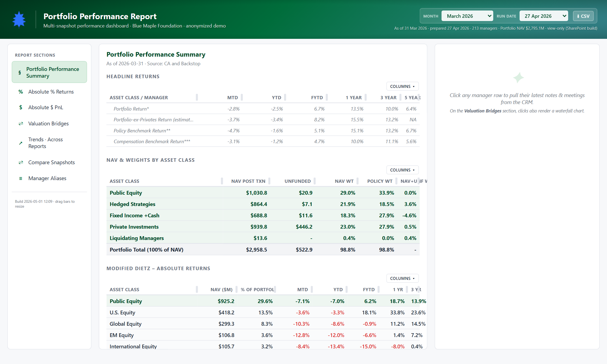Click resize bar after Asset Class / Manager header
The height and width of the screenshot is (364, 607).
197,97
